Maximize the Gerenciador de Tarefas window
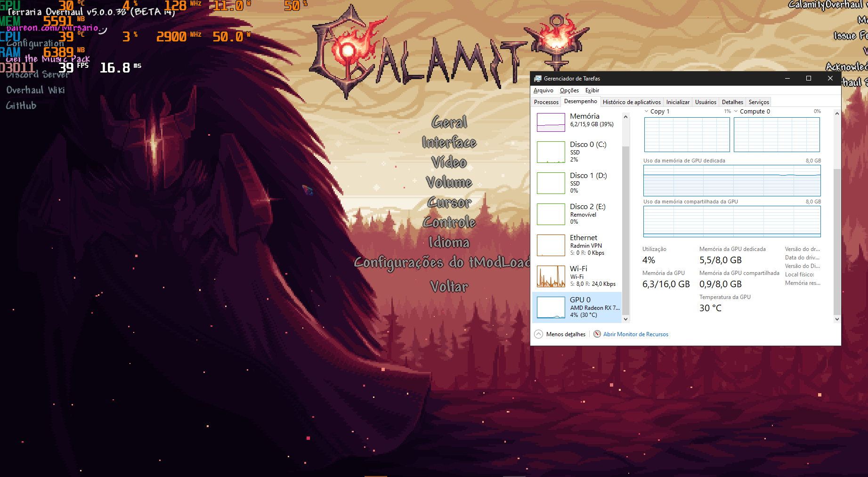 click(x=809, y=79)
